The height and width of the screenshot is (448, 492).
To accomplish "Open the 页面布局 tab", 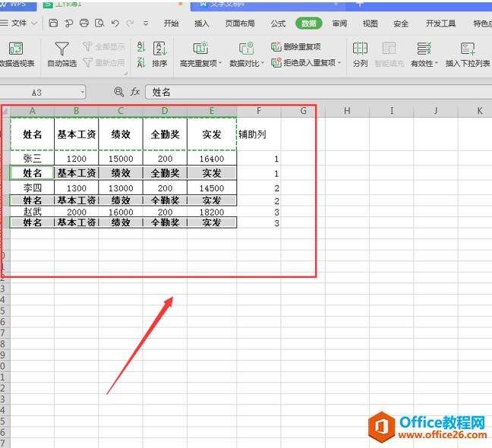I will (240, 24).
